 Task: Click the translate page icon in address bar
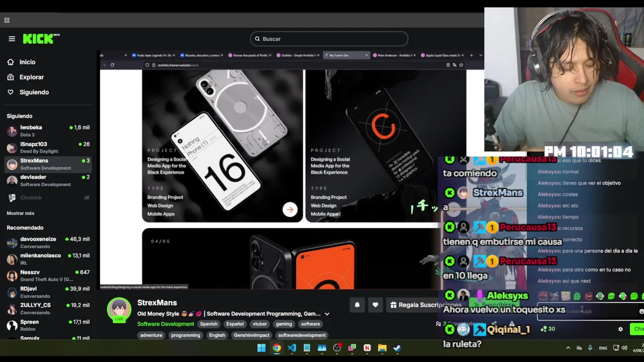[454, 65]
